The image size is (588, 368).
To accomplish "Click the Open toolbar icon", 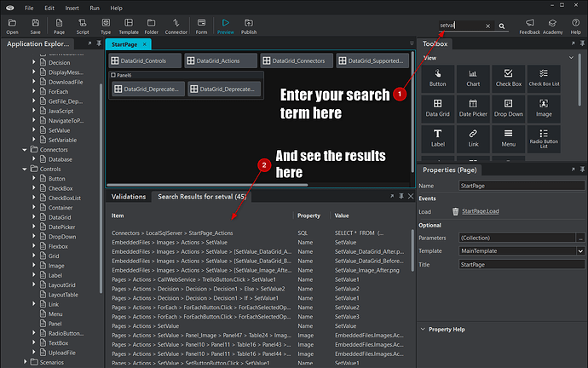I will click(12, 26).
